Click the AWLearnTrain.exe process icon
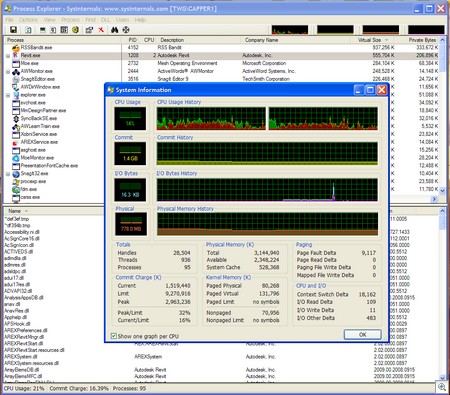 click(16, 127)
